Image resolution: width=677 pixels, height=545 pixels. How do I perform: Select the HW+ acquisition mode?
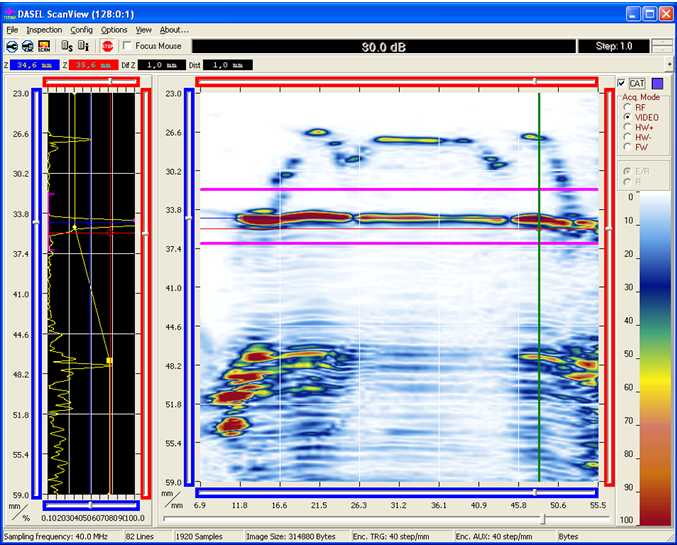[627, 127]
